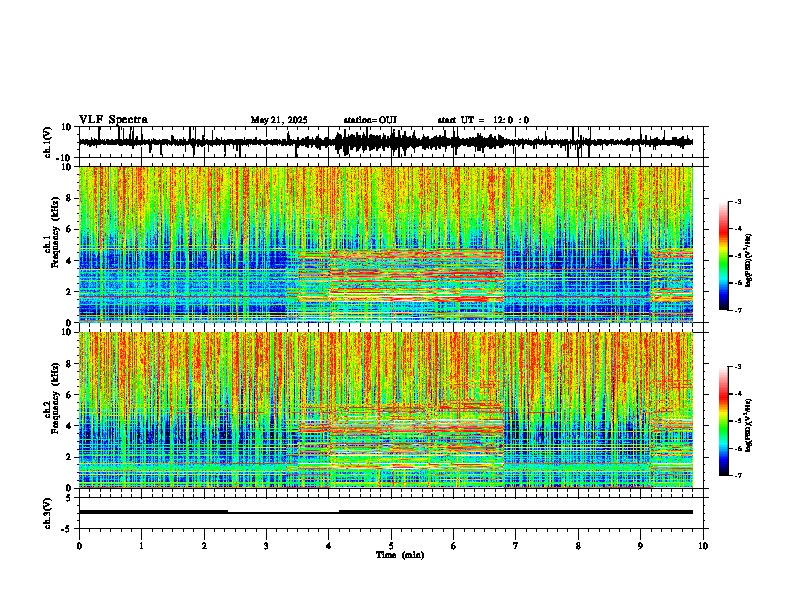
Task: Click time axis tick label "0"
Action: 79,546
